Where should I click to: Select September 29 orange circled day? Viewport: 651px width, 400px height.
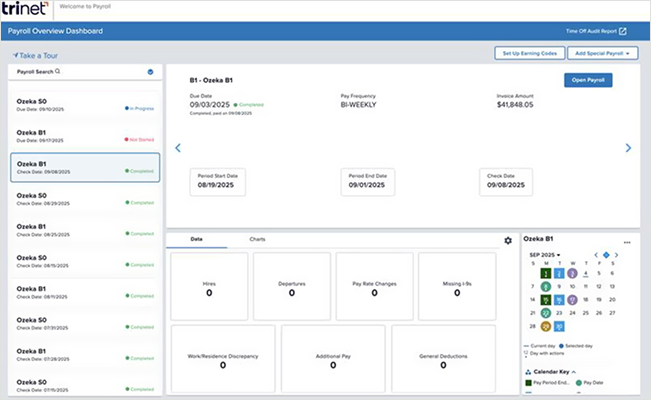click(546, 326)
